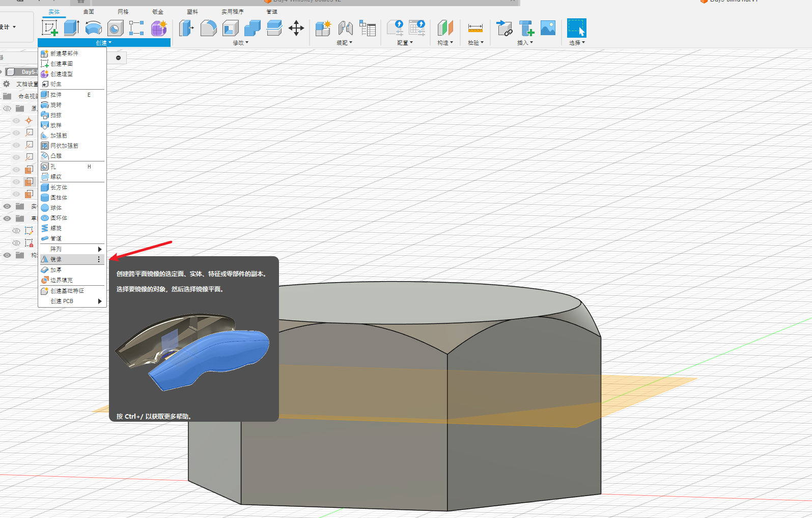Screen dimensions: 812x518
Task: Click 拉伸 (Extrude) in the Create menu
Action: point(56,95)
